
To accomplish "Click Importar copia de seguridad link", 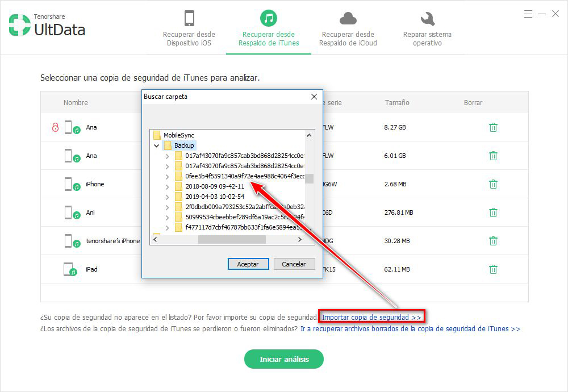I will click(371, 318).
